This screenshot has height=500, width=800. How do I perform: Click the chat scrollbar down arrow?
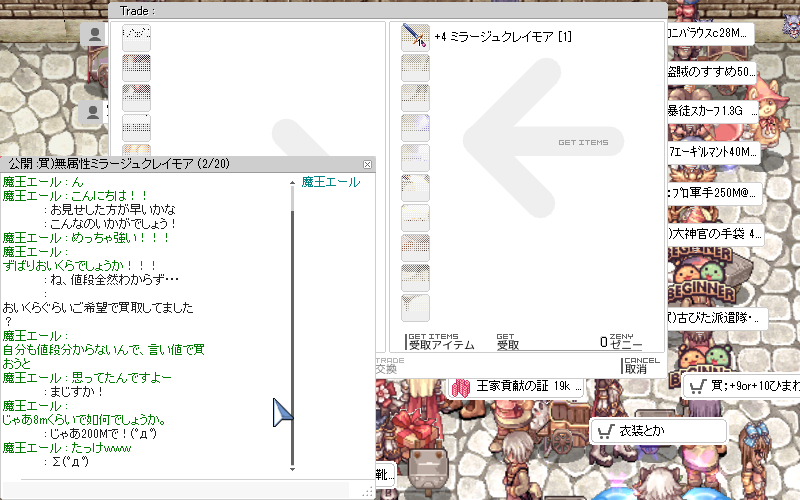click(292, 468)
